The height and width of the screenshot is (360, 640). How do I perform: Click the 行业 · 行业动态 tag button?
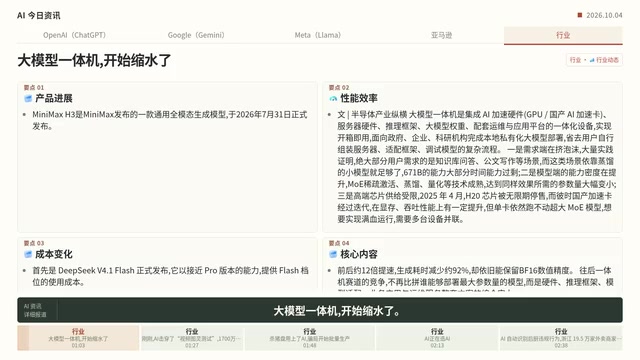coord(594,60)
